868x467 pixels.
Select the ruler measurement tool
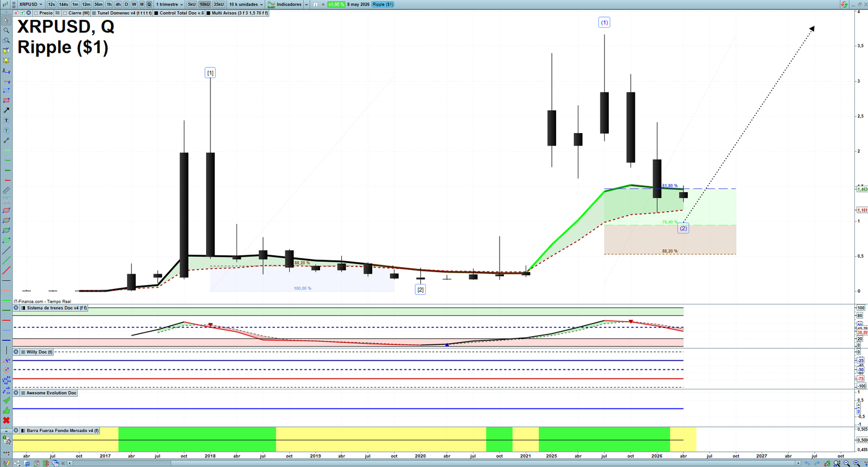pos(7,191)
